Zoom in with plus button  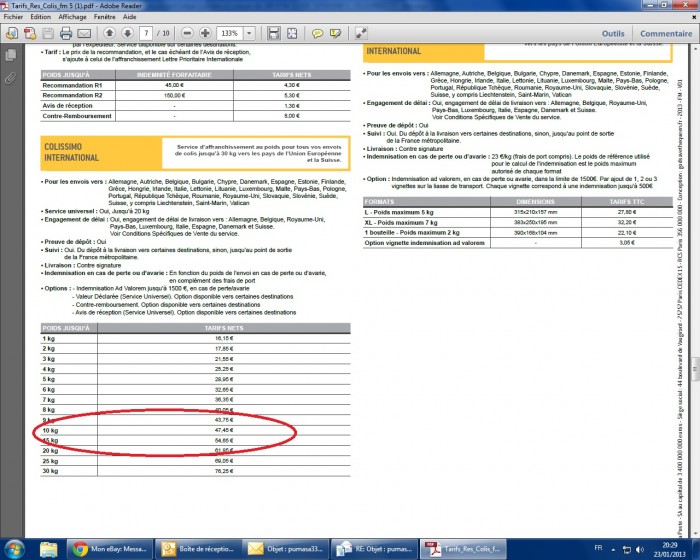coord(205,33)
